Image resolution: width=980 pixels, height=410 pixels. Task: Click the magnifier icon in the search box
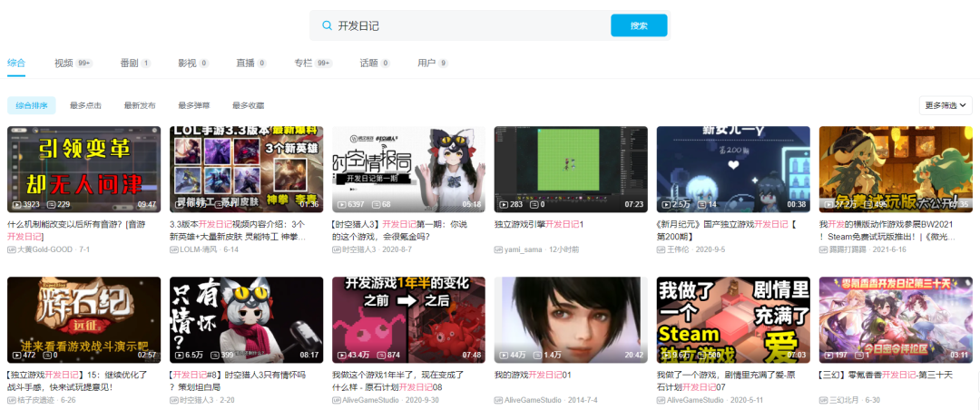327,25
